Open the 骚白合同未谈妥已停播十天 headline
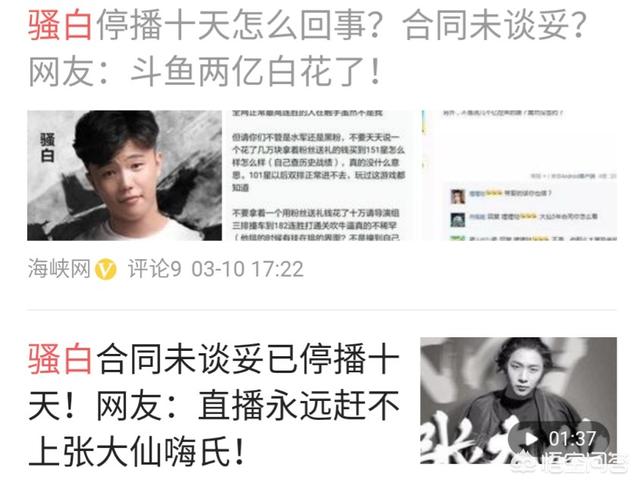 213,406
